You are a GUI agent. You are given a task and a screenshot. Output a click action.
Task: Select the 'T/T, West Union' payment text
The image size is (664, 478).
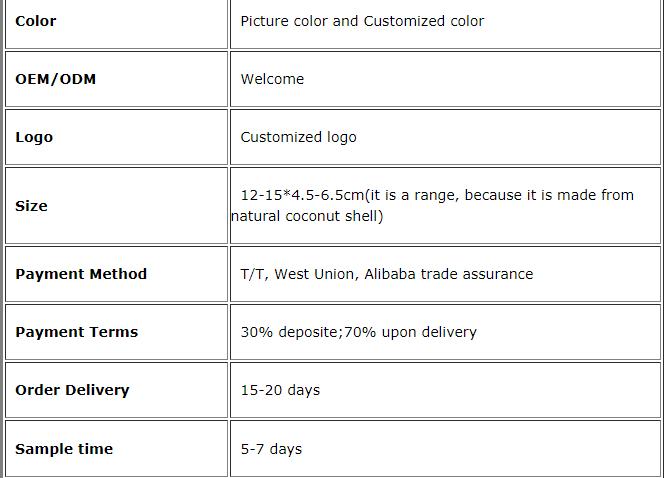tap(299, 274)
